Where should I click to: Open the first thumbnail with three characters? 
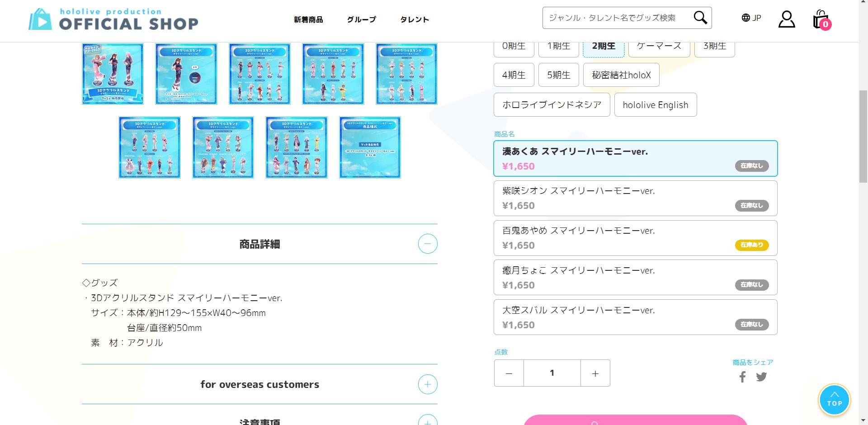(113, 74)
